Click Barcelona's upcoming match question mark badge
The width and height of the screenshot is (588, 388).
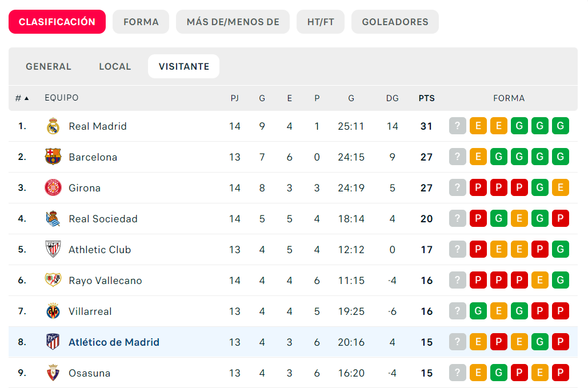pos(457,157)
